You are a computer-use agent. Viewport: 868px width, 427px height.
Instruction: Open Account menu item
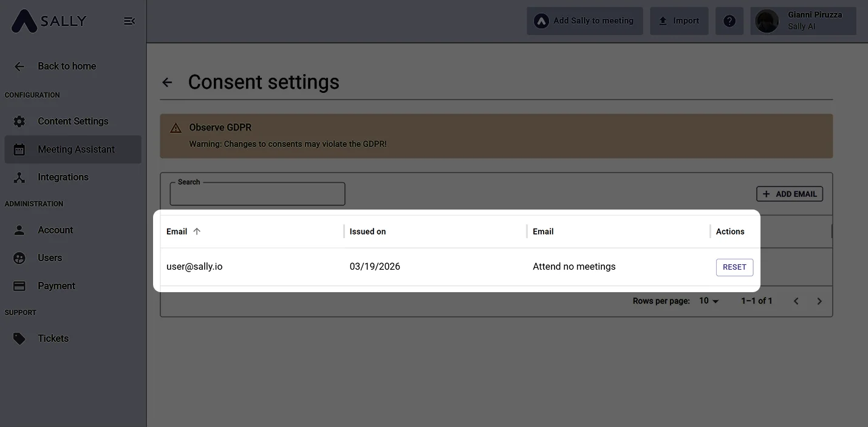tap(73, 230)
